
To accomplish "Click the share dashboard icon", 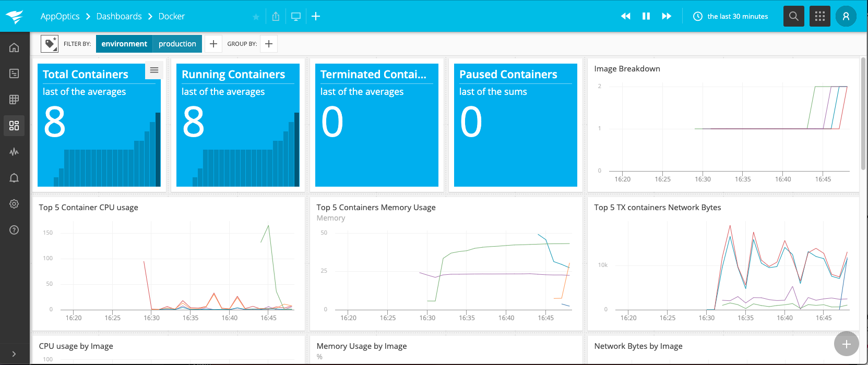I will (276, 16).
